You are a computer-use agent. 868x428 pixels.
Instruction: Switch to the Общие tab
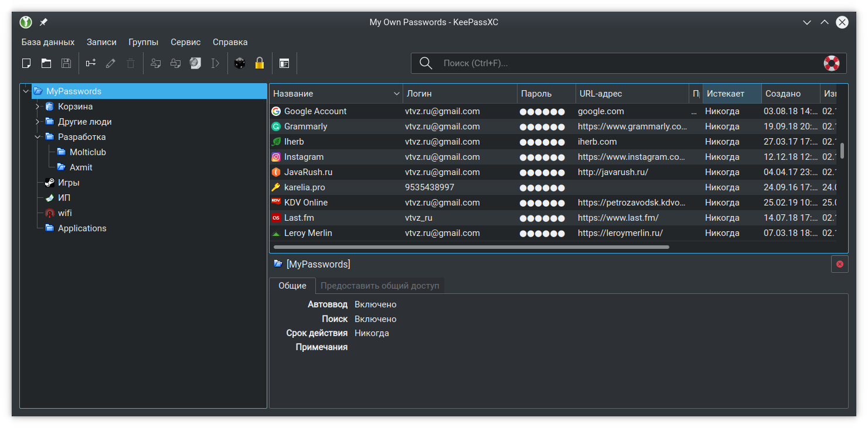[292, 286]
